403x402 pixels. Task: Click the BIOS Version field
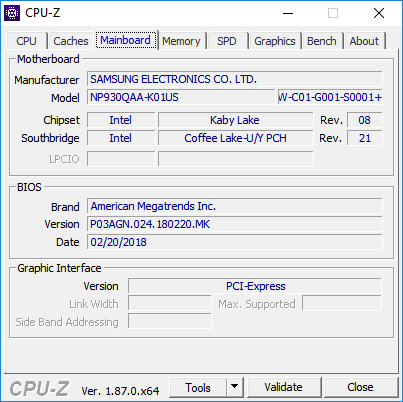235,224
